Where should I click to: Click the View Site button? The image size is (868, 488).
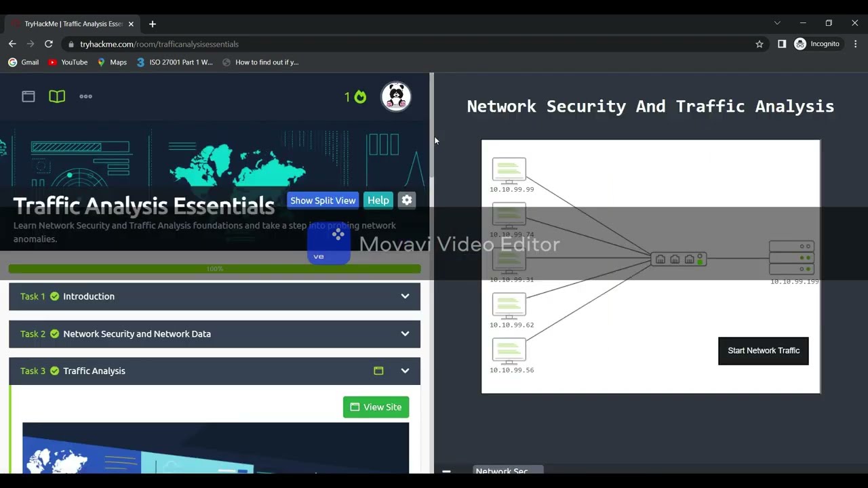376,407
